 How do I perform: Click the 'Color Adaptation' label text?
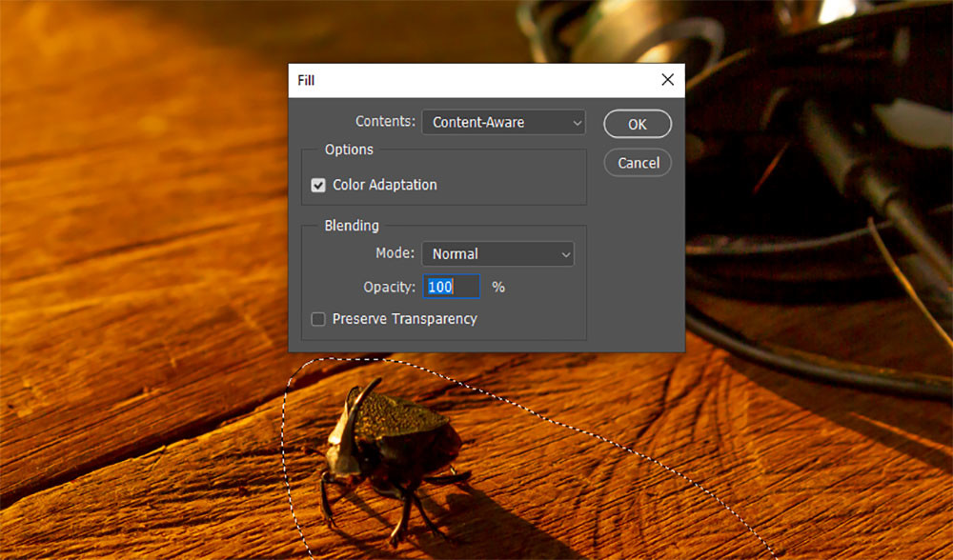pyautogui.click(x=385, y=185)
